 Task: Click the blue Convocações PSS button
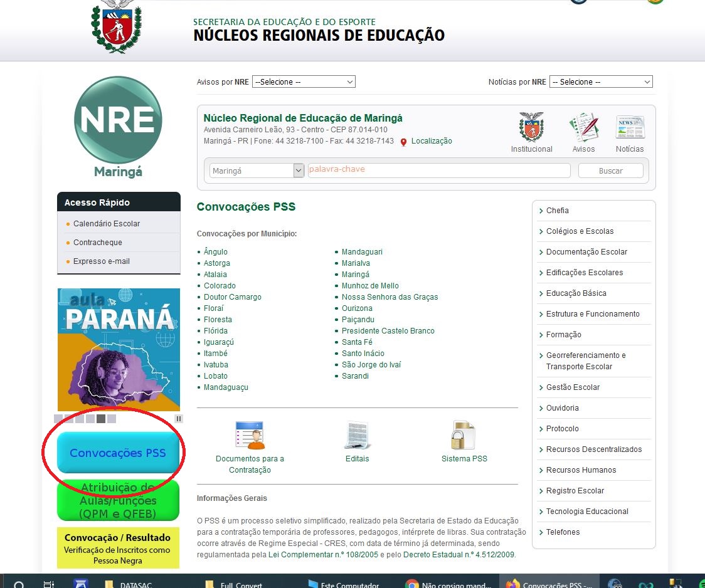pos(118,453)
